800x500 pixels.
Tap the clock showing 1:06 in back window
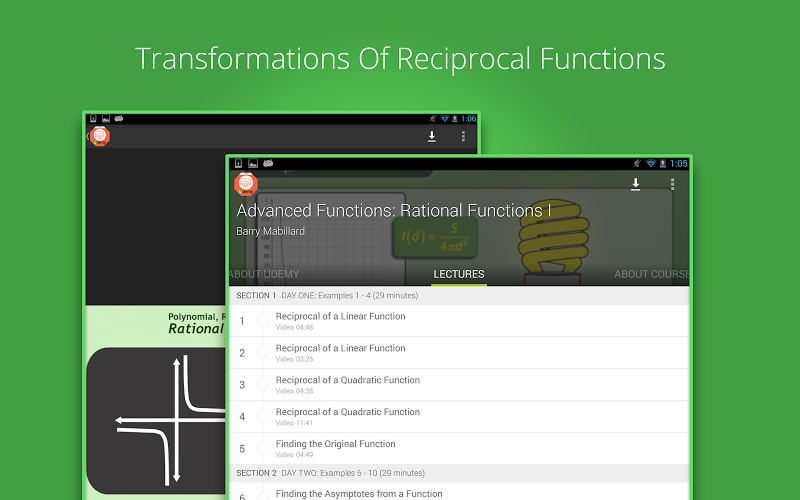coord(468,118)
